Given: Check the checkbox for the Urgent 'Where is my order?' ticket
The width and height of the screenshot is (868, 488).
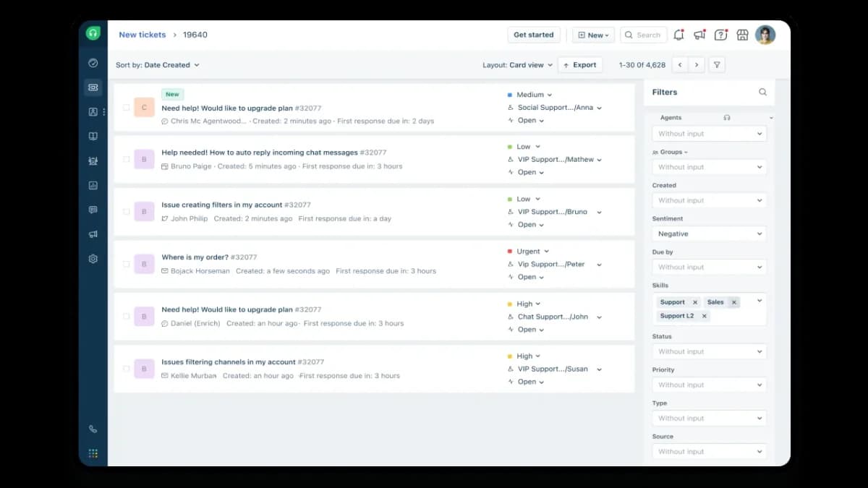Looking at the screenshot, I should point(126,264).
